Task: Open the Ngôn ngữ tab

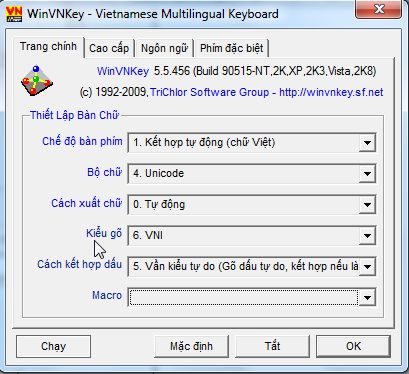Action: click(164, 48)
